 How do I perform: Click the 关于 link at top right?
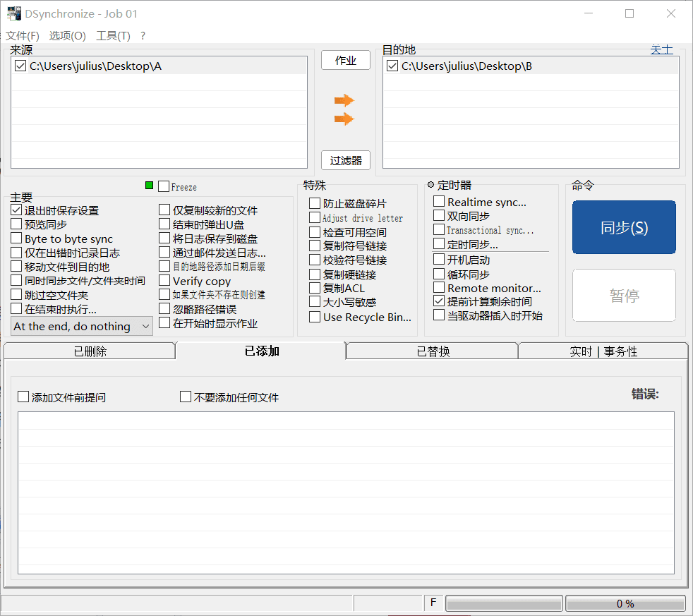click(662, 49)
